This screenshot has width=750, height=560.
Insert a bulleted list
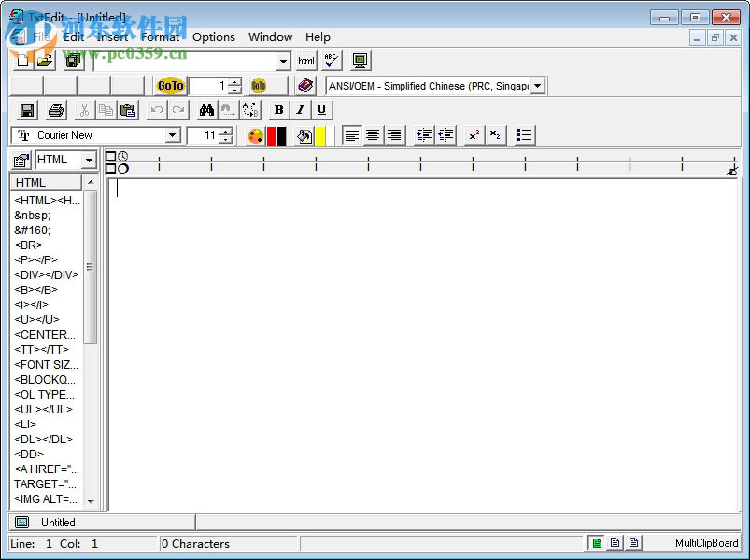[524, 135]
